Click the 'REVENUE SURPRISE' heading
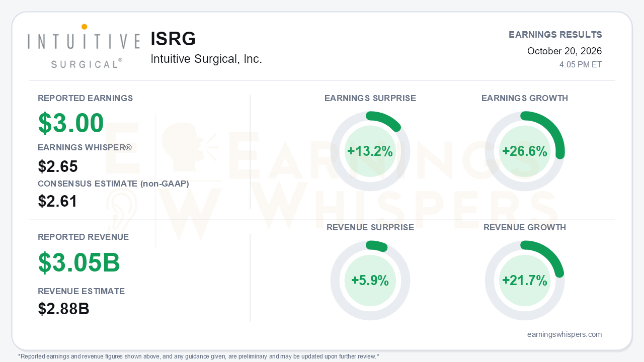 point(370,227)
